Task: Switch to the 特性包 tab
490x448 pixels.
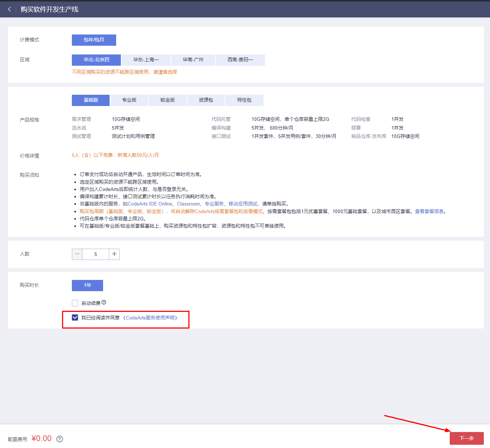Action: tap(244, 100)
